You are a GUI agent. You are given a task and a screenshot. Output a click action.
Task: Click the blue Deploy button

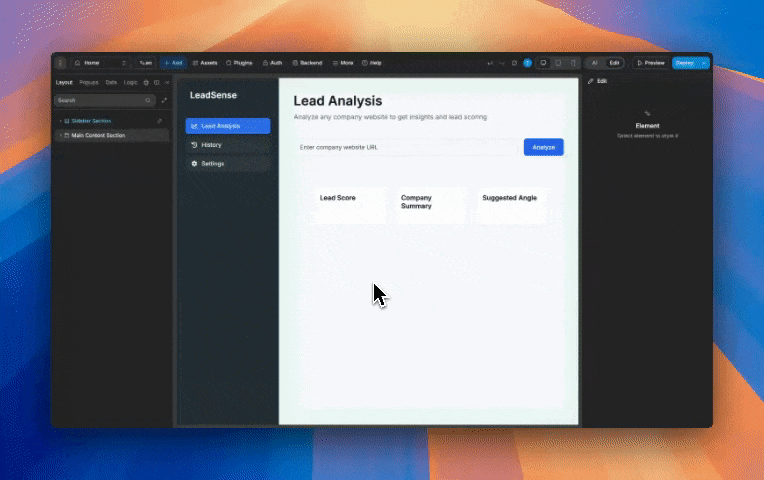pyautogui.click(x=685, y=63)
